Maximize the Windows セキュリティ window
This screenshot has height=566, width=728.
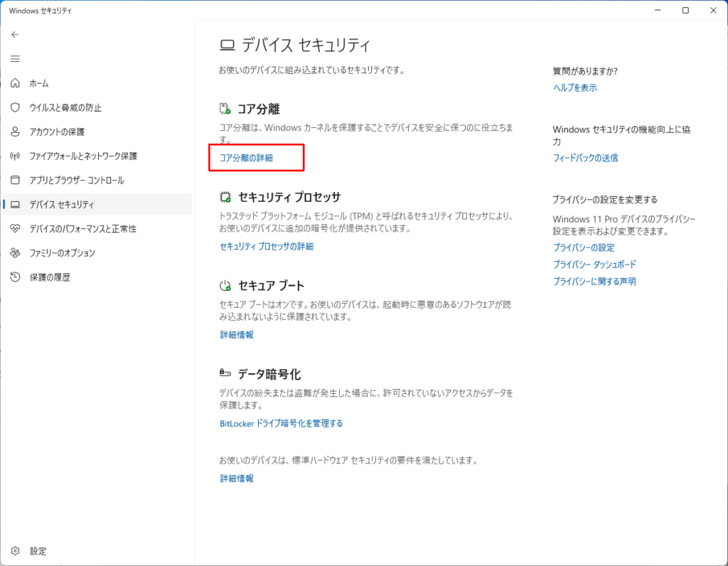point(685,10)
